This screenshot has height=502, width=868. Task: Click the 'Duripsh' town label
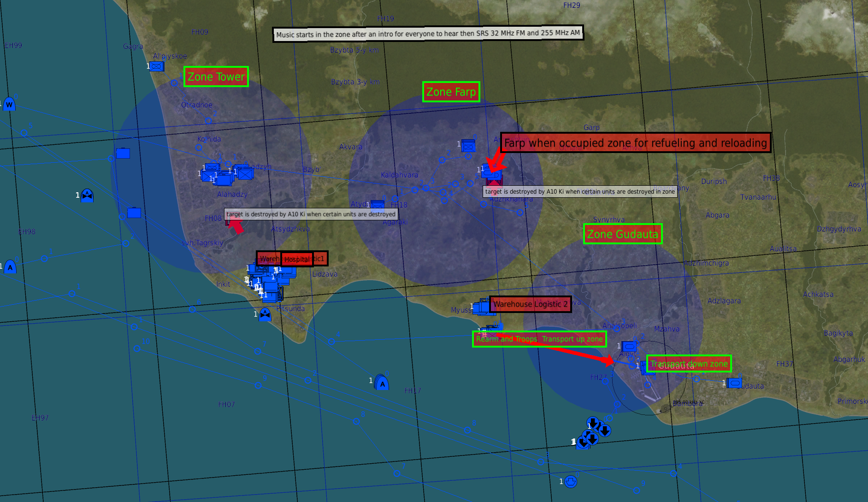pyautogui.click(x=714, y=181)
